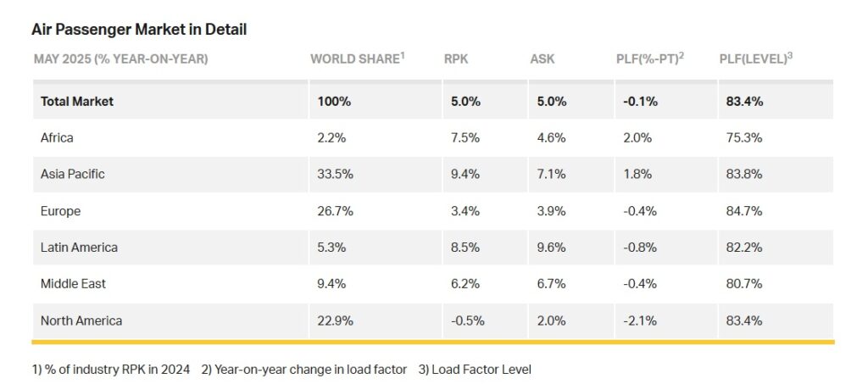This screenshot has width=868, height=390.
Task: Select the Europe row label
Action: tap(60, 211)
